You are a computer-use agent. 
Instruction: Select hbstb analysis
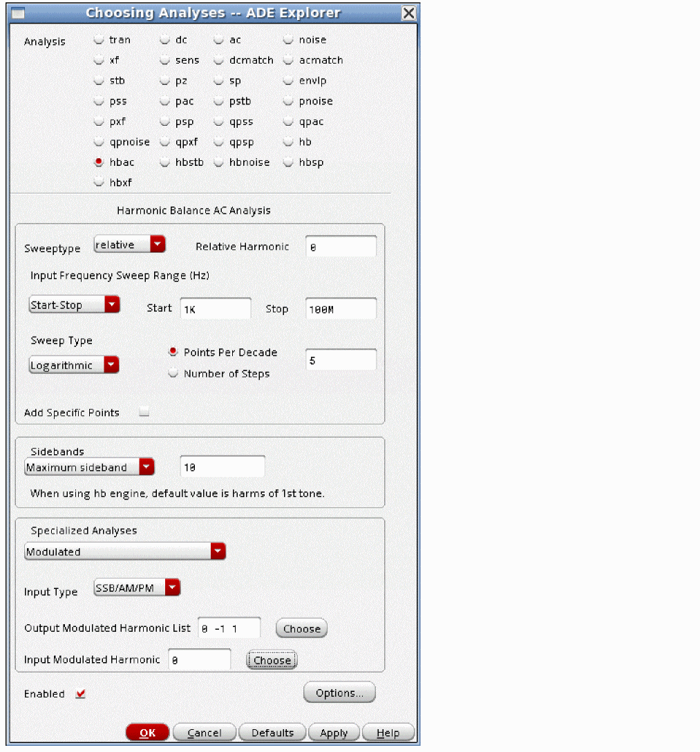pyautogui.click(x=165, y=162)
